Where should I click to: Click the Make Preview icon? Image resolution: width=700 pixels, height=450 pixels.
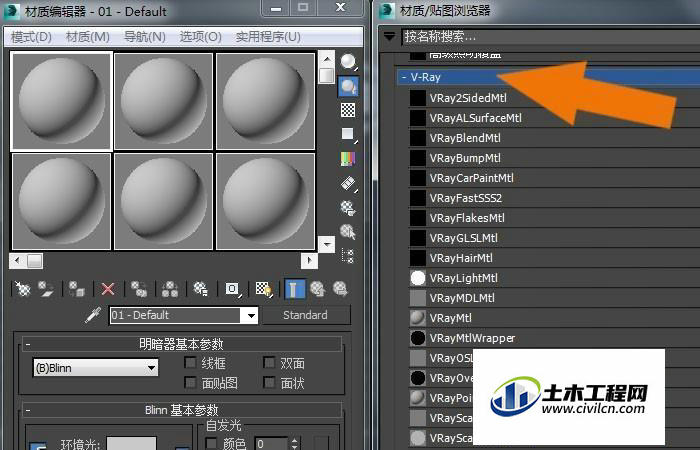point(348,184)
